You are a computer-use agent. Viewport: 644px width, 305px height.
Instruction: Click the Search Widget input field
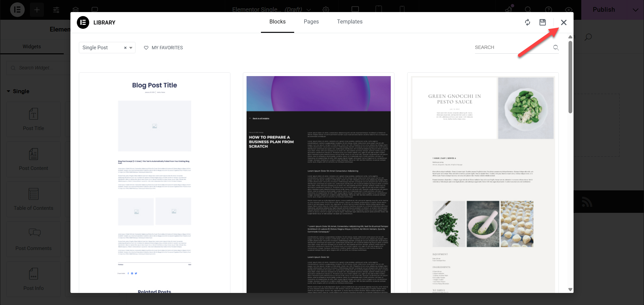(39, 68)
